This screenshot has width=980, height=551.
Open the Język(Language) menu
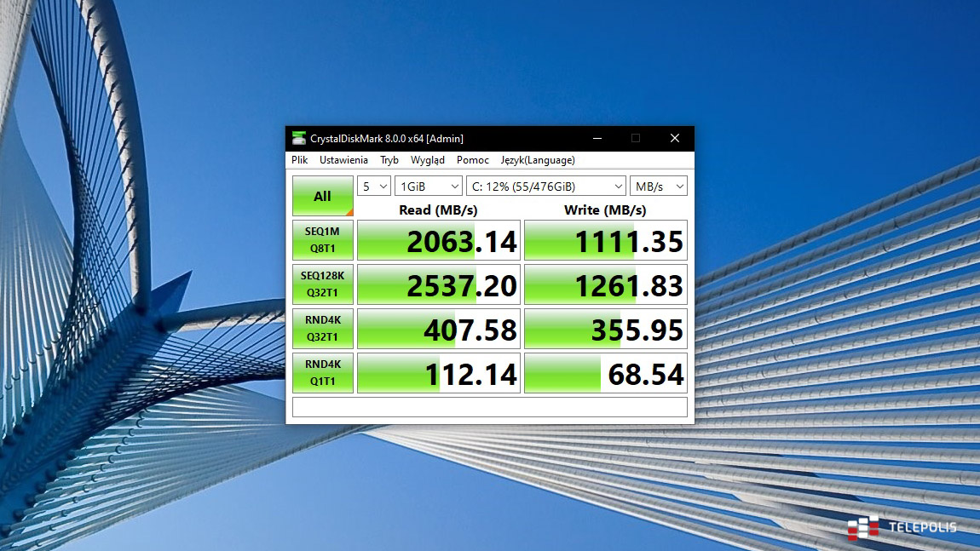click(x=538, y=160)
